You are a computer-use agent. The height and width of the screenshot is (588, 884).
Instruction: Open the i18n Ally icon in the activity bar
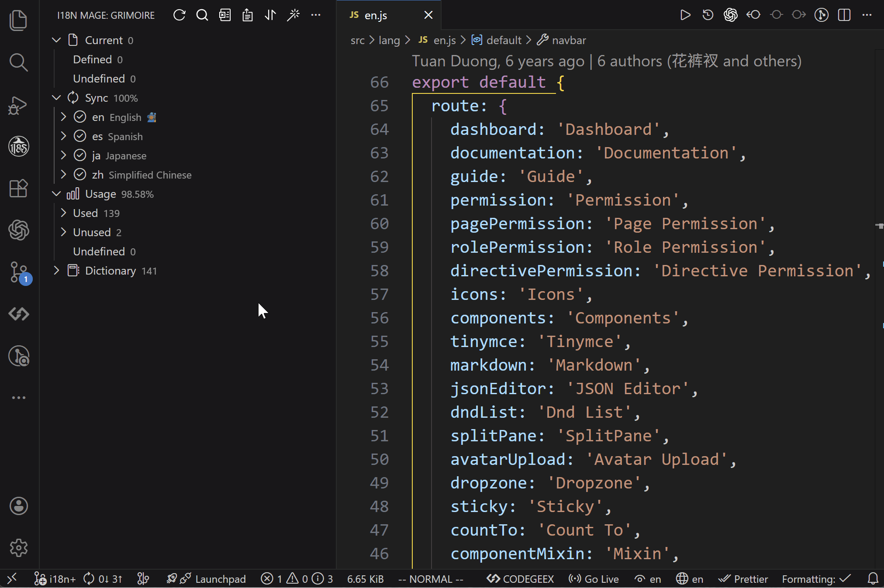[18, 147]
